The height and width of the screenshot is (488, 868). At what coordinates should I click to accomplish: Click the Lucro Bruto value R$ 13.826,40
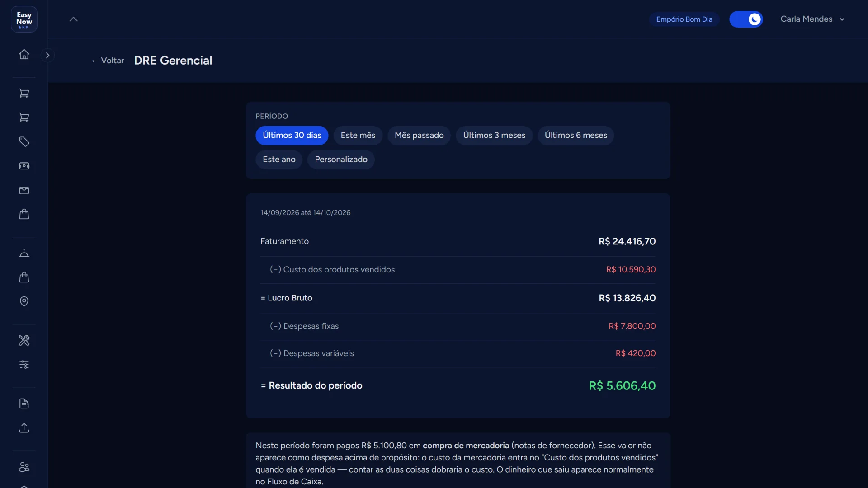[x=627, y=298]
